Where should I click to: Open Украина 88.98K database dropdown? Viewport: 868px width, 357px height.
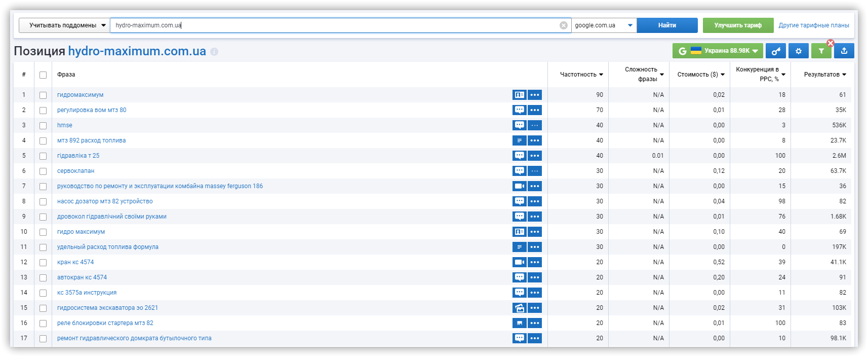tap(718, 51)
